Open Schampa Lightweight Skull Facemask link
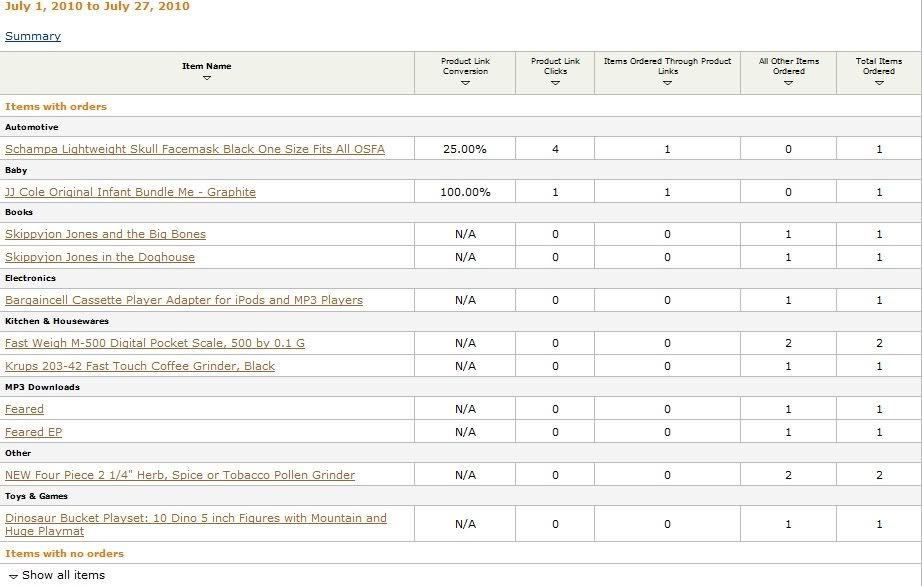 195,149
